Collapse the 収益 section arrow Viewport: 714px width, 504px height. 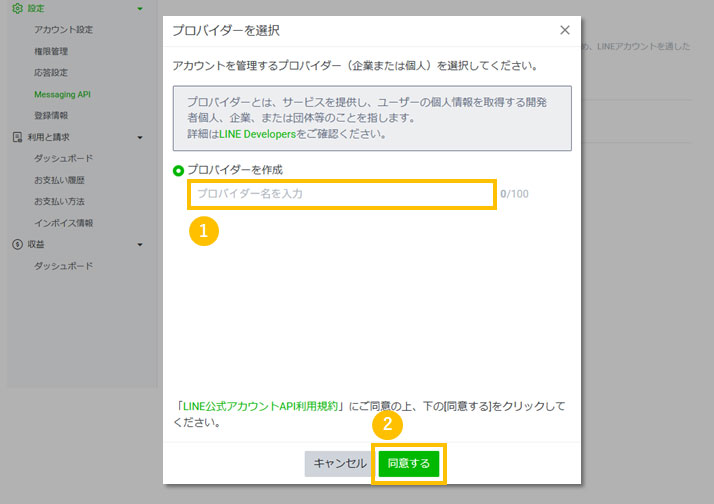pos(140,245)
